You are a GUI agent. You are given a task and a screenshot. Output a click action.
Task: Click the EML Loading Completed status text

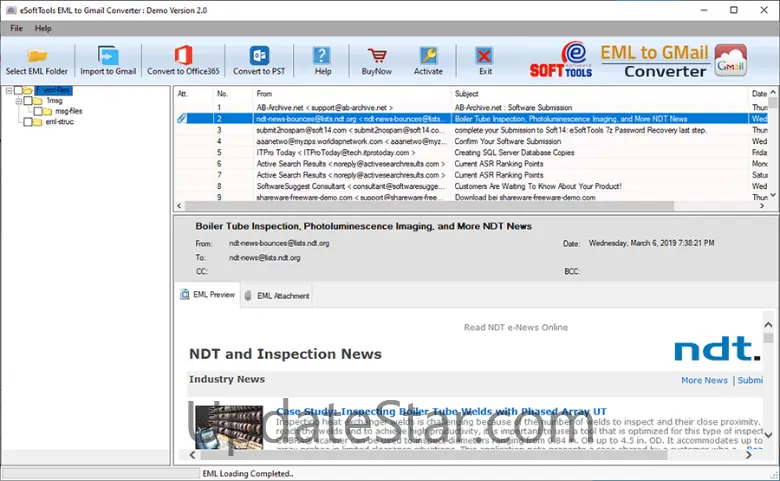[248, 474]
